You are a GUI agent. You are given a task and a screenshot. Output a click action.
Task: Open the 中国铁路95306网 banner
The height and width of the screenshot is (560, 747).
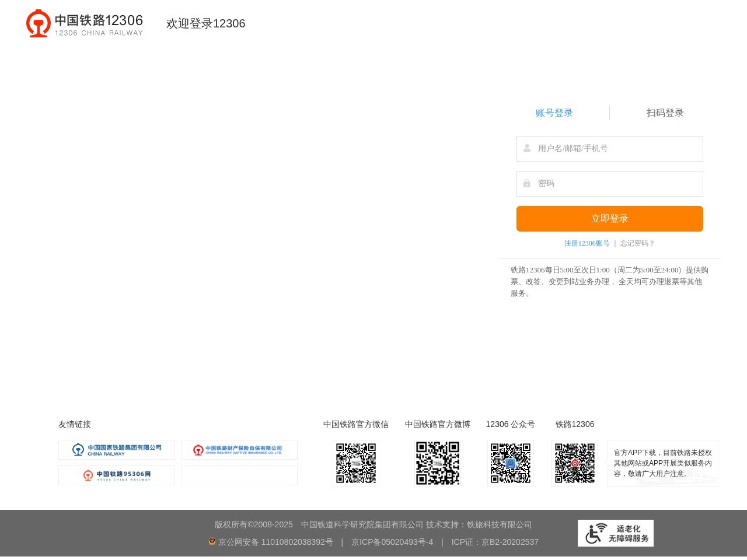click(117, 475)
